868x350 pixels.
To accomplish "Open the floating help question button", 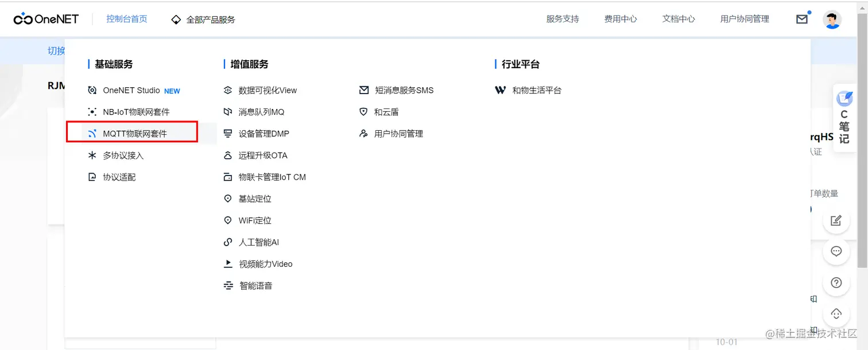I will coord(836,282).
